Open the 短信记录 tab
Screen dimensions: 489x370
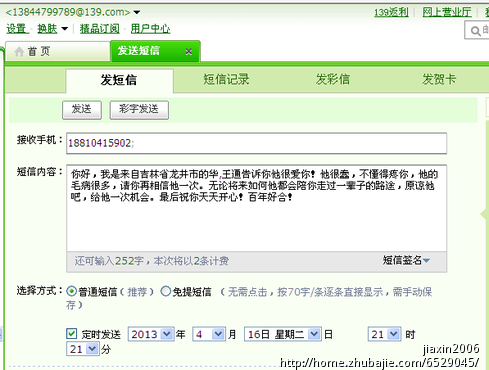(x=226, y=79)
